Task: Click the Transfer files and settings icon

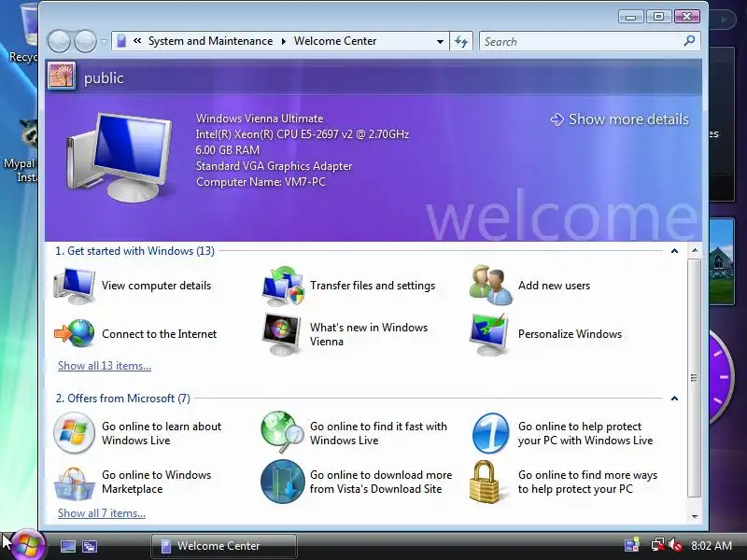Action: coord(283,286)
